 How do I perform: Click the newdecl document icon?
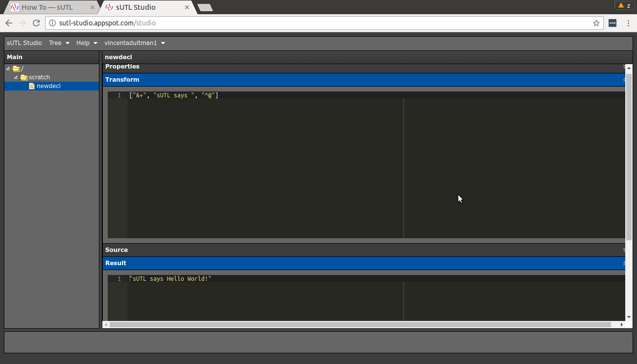click(x=32, y=86)
